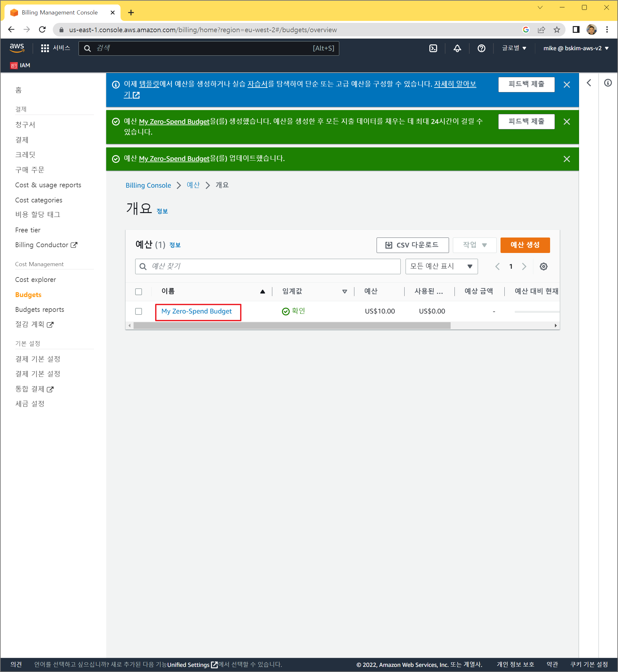
Task: Collapse the right help panel arrow
Action: click(589, 83)
